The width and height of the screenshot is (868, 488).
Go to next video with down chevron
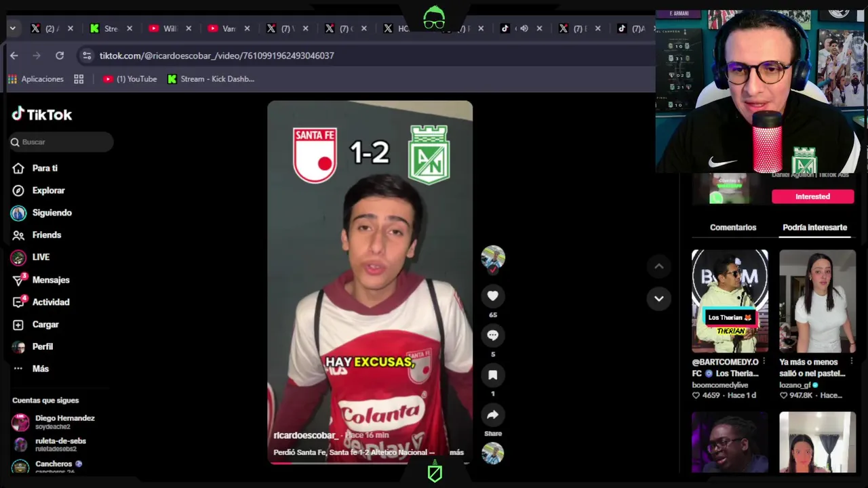658,298
